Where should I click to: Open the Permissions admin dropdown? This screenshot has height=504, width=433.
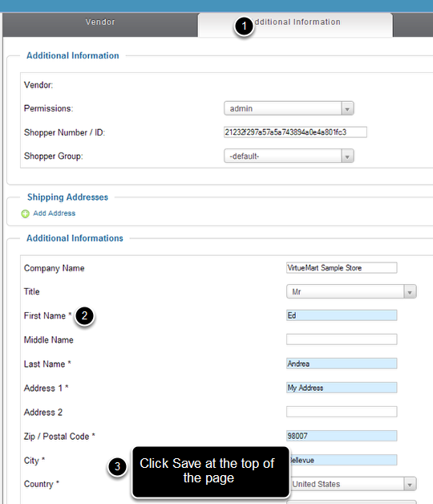coord(289,108)
